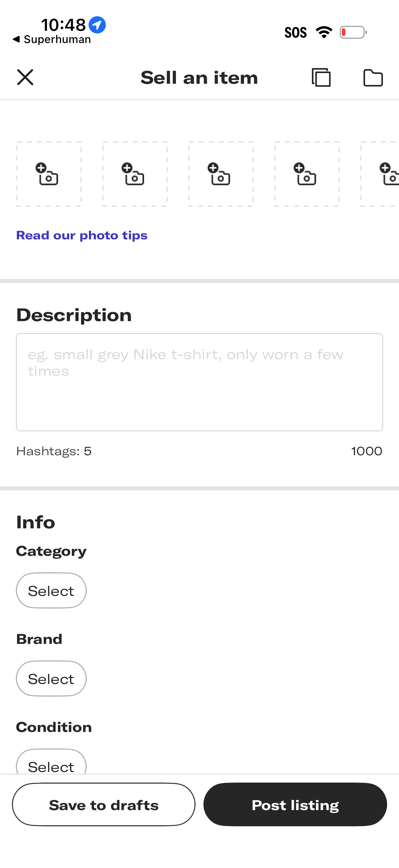Open the Condition selector
This screenshot has height=868, width=399.
point(51,766)
